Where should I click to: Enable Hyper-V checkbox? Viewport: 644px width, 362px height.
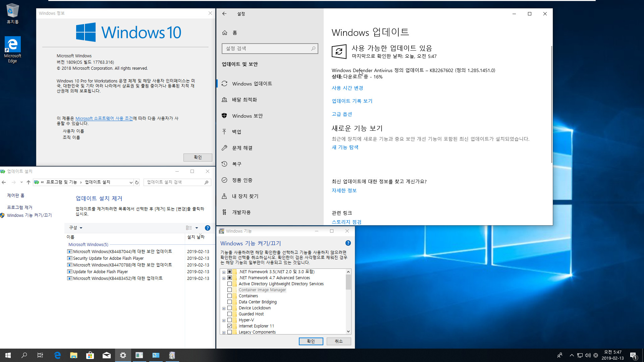coord(230,320)
